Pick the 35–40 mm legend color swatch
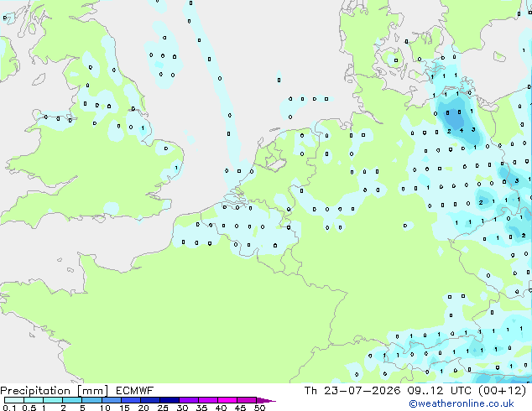Image resolution: width=532 pixels, height=411 pixels. click(208, 400)
